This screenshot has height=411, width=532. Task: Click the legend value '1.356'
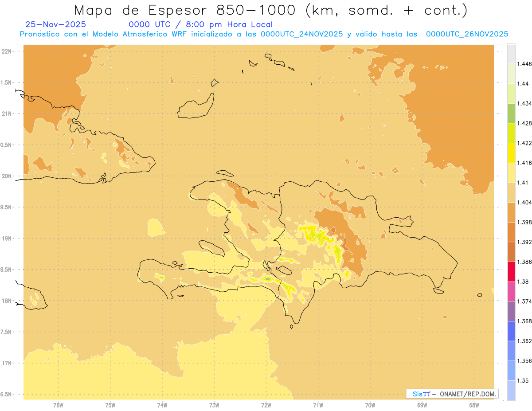click(x=524, y=361)
